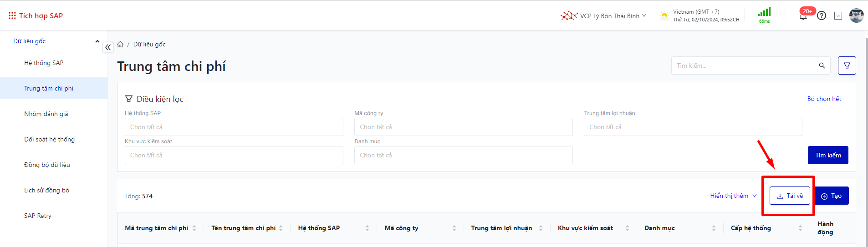Click the notification bell icon
The width and height of the screenshot is (868, 247).
coord(803,16)
